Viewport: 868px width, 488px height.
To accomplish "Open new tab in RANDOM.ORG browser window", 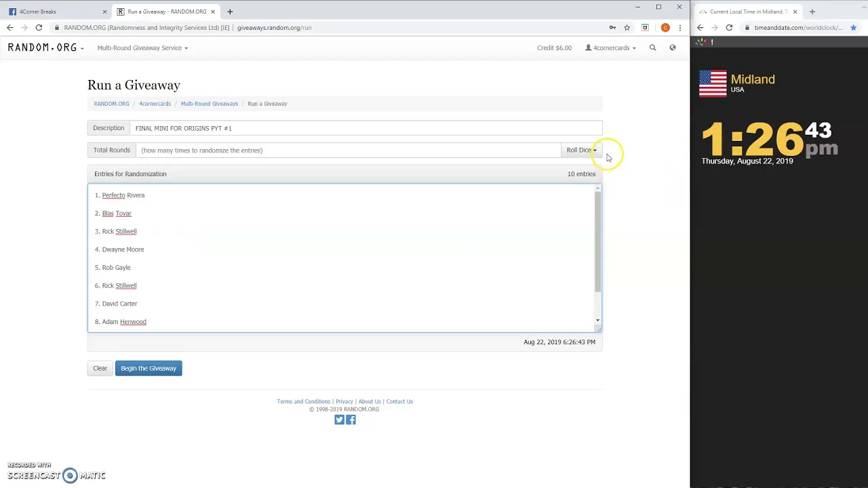I will [230, 12].
